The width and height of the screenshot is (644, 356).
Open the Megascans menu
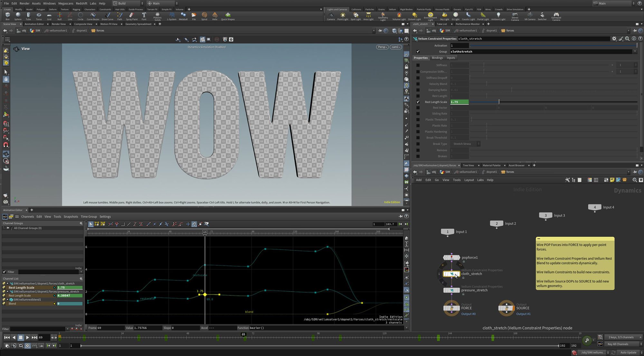65,3
